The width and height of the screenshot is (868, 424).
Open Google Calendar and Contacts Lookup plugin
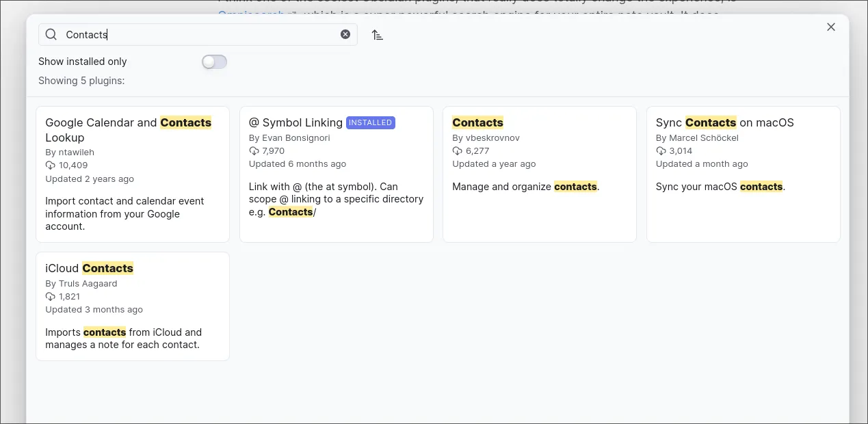coord(132,174)
